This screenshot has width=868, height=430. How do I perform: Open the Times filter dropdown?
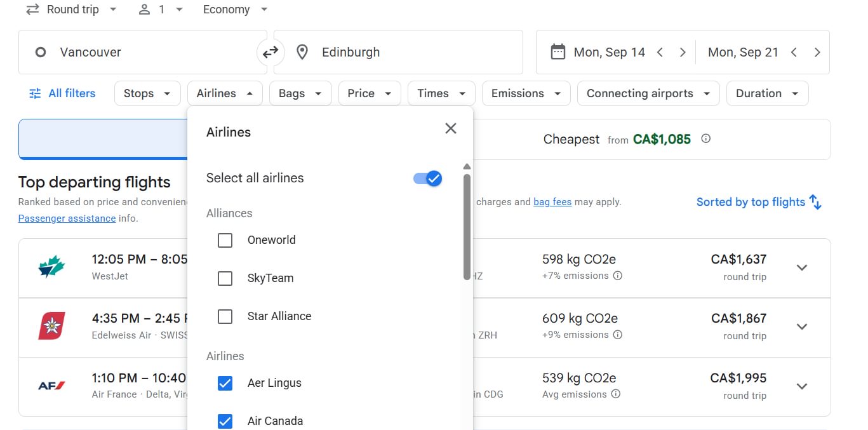click(441, 93)
